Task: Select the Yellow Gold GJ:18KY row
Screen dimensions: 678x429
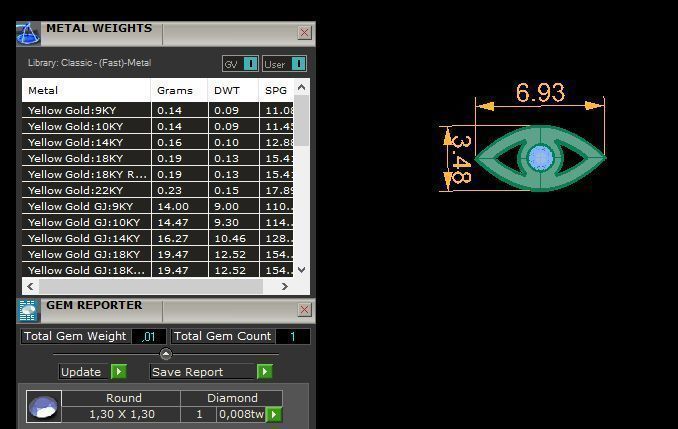Action: point(157,254)
